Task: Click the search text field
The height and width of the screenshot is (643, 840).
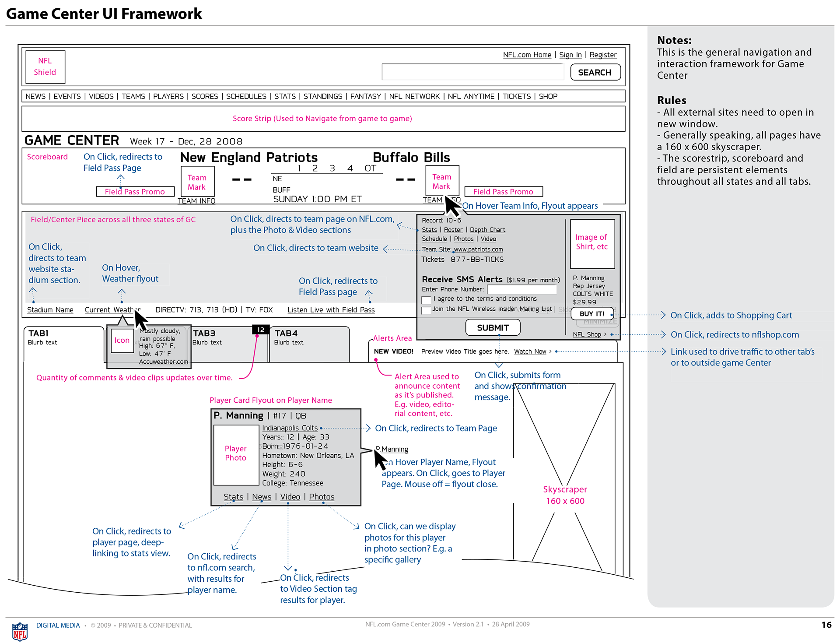Action: pyautogui.click(x=472, y=72)
